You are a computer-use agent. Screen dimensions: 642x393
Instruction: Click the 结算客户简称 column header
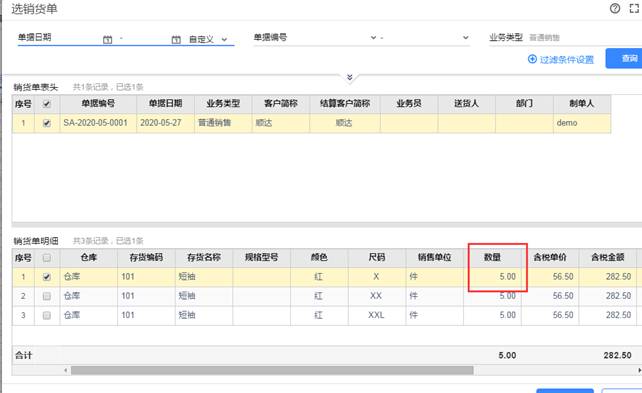pos(345,104)
